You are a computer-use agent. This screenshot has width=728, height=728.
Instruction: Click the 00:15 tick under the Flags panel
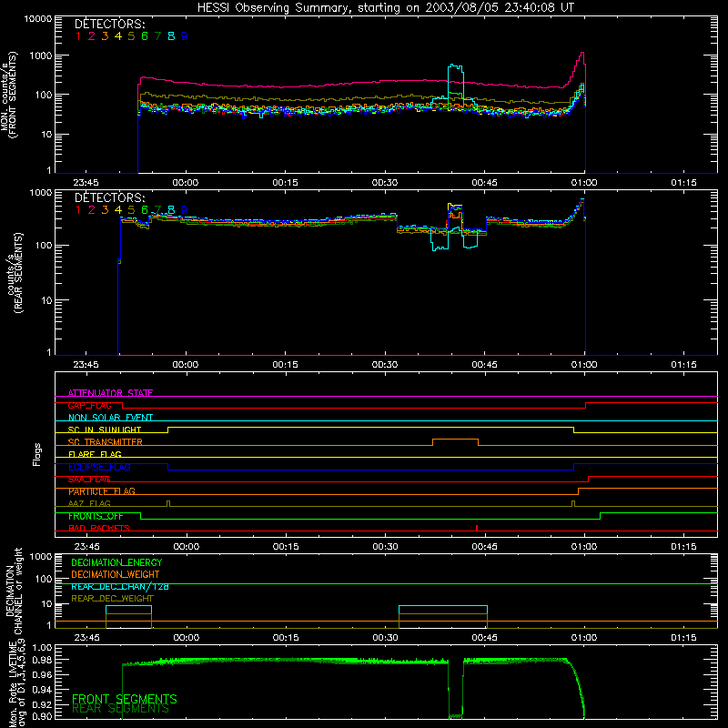point(286,547)
